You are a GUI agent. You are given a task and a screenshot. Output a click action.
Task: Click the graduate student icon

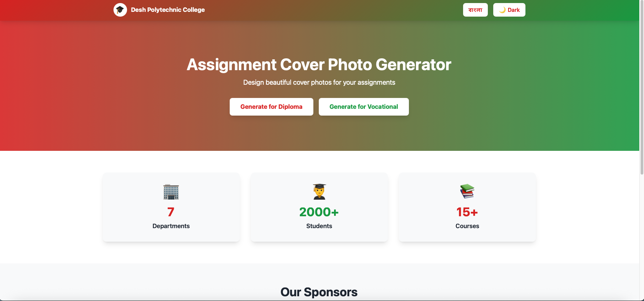[319, 192]
